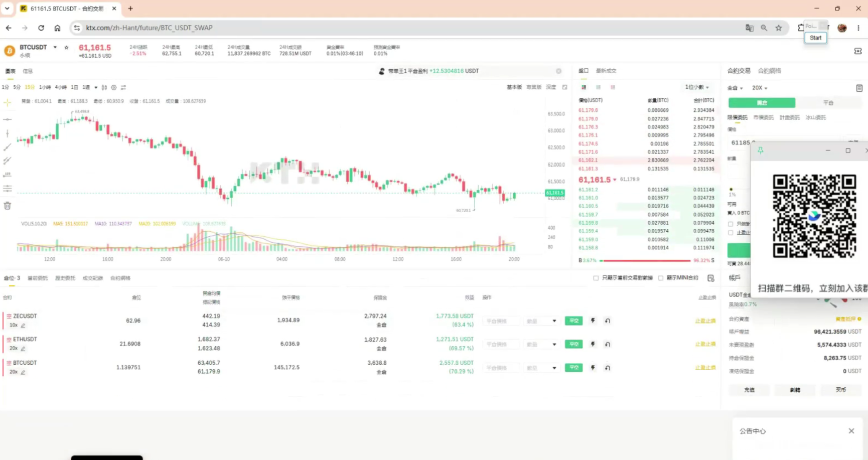Tick the take-profit stop-loss checkbox

(x=731, y=233)
